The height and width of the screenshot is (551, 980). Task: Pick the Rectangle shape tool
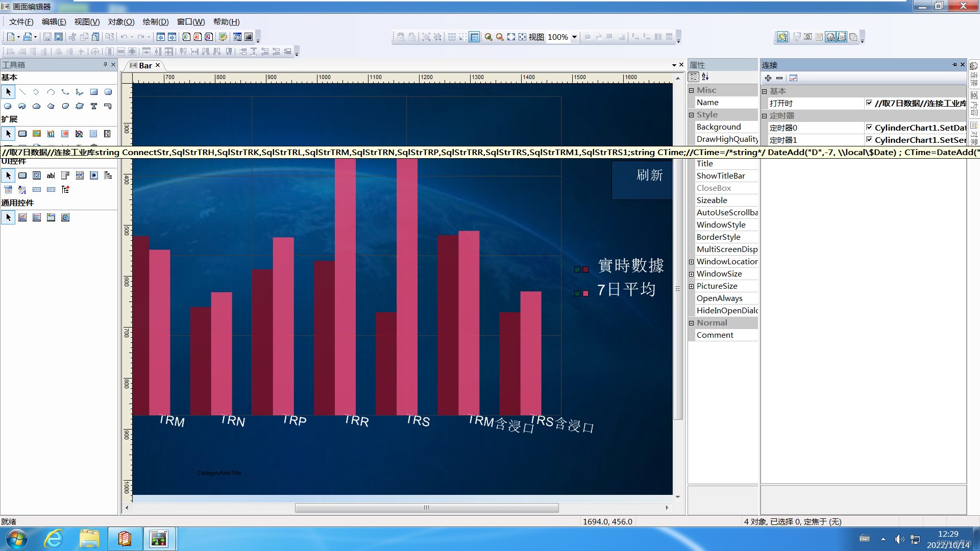[94, 92]
